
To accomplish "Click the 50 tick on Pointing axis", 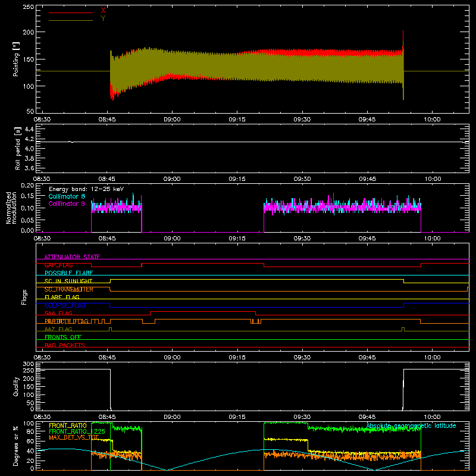I will (30, 111).
